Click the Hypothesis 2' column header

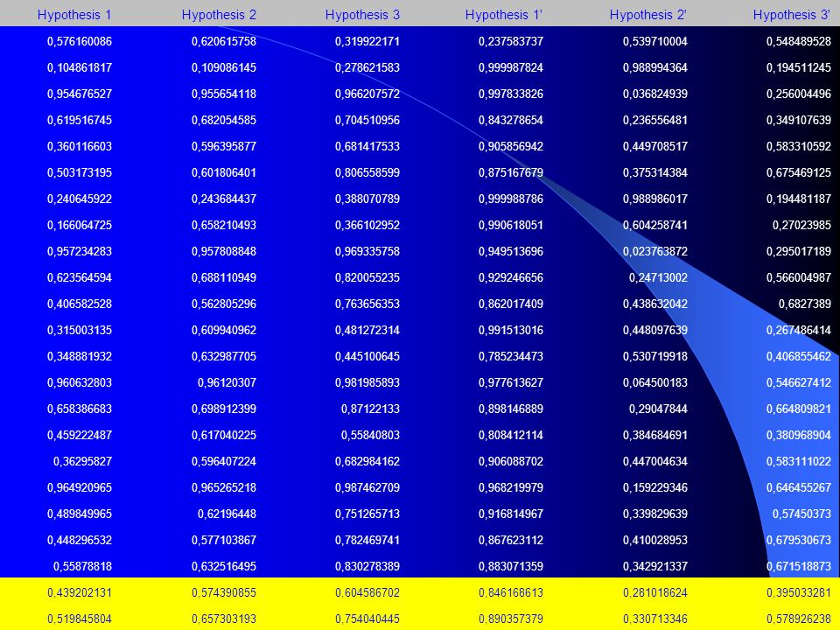coord(648,15)
